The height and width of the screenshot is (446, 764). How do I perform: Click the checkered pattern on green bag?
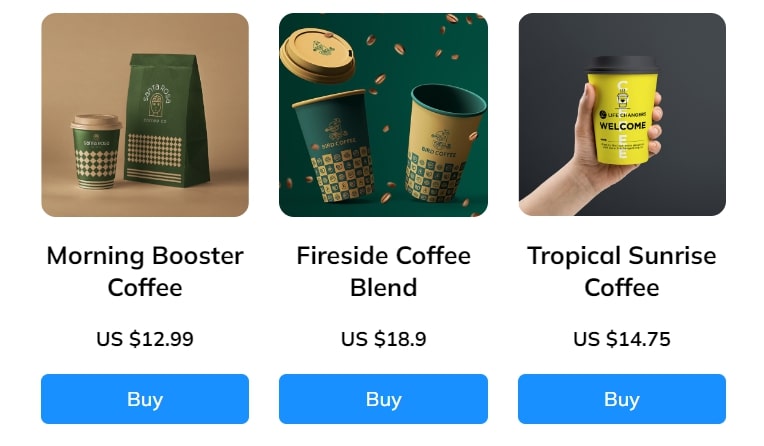tap(154, 150)
